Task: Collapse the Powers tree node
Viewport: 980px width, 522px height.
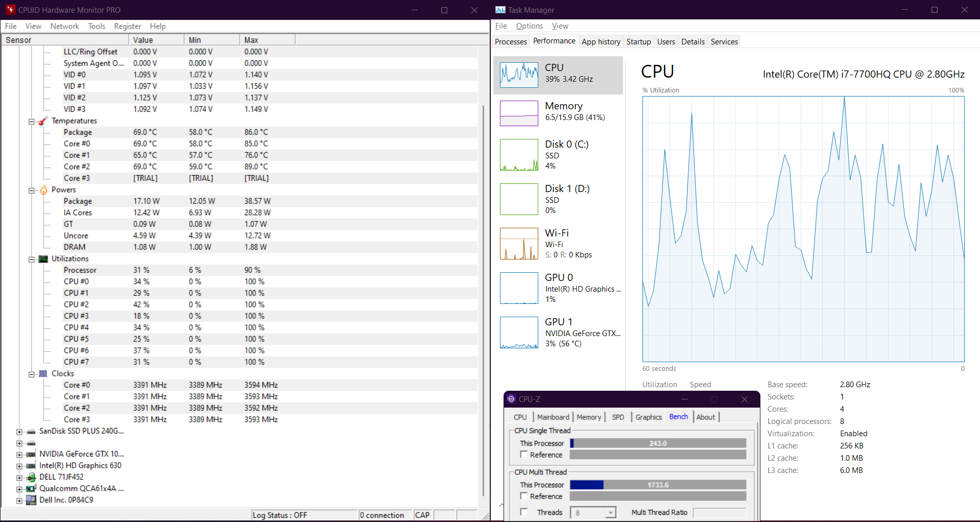Action: pos(31,191)
